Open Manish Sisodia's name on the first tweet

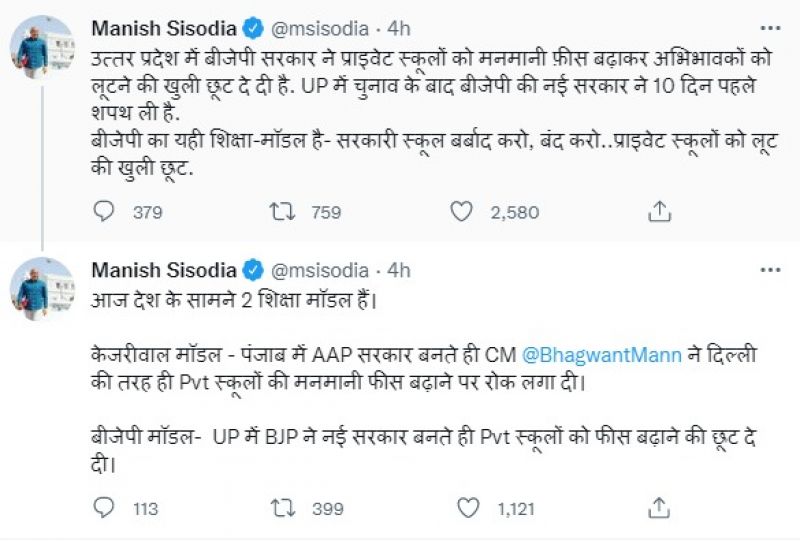pyautogui.click(x=164, y=27)
